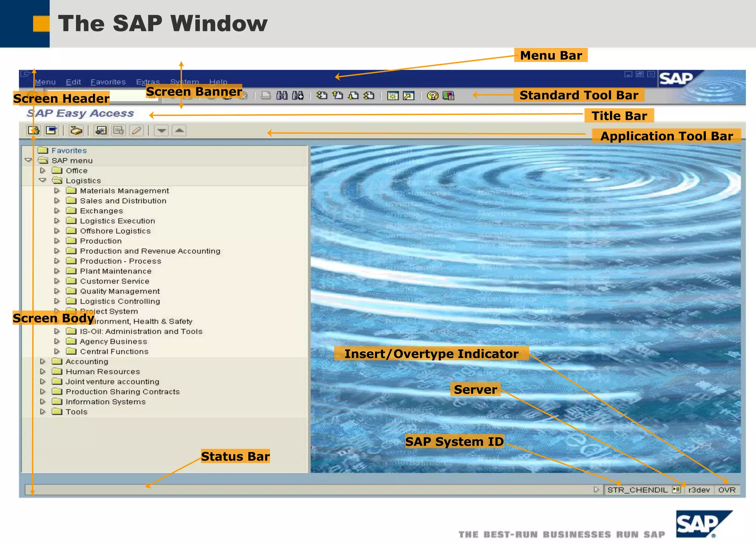Click the Print icon in standard toolbar
The width and height of the screenshot is (756, 544).
click(x=266, y=96)
